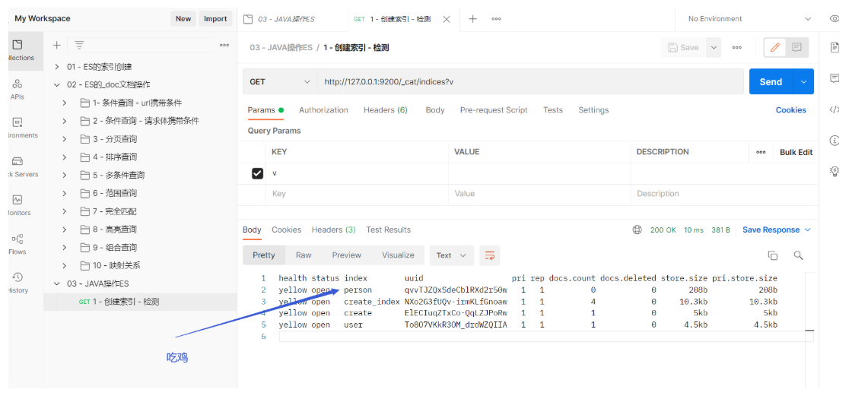Click the environment quick look eye icon
Viewport: 868px width, 418px height.
coord(835,19)
